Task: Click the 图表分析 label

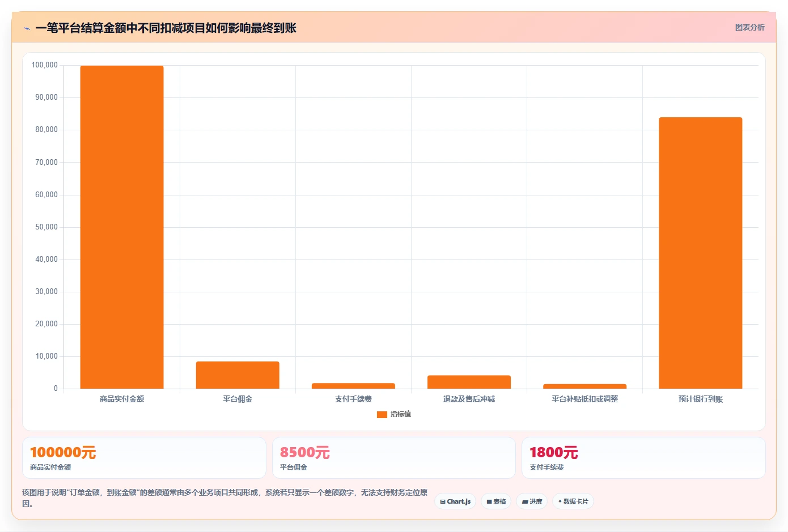Action: tap(749, 27)
